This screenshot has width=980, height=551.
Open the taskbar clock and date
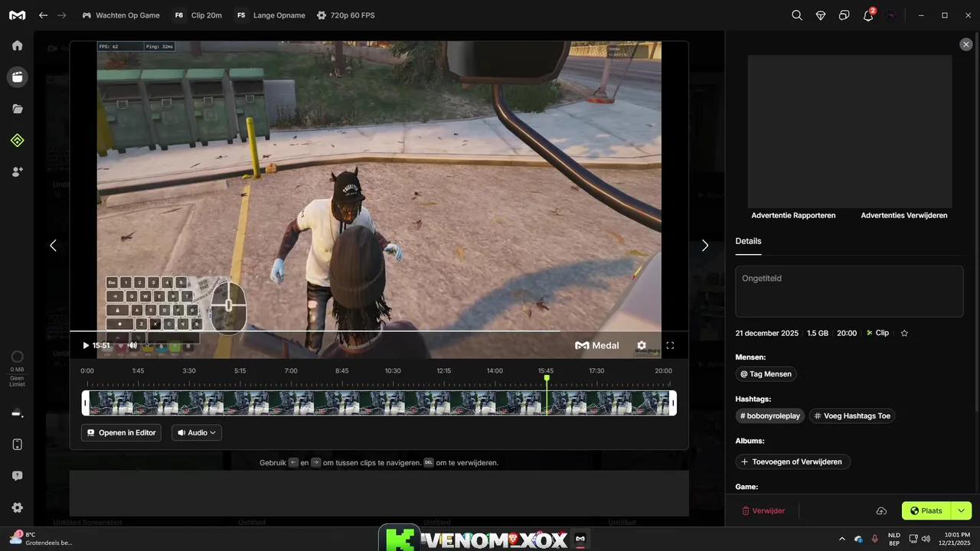955,539
